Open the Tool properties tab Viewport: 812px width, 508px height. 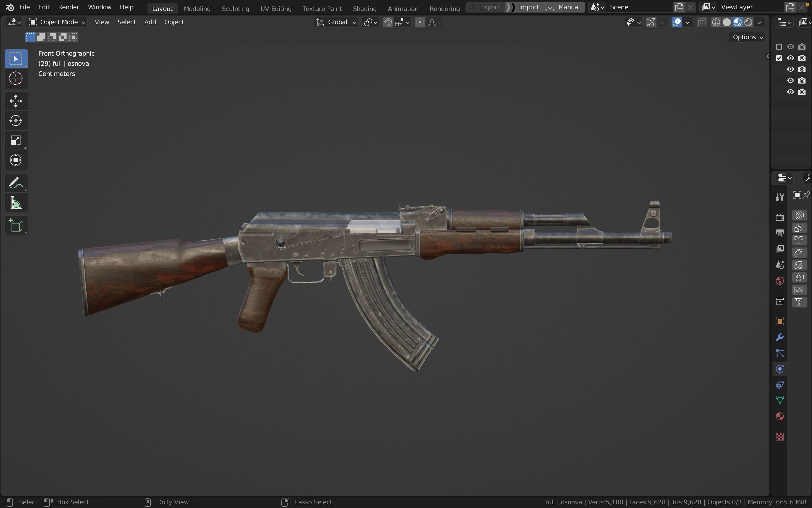[x=780, y=197]
